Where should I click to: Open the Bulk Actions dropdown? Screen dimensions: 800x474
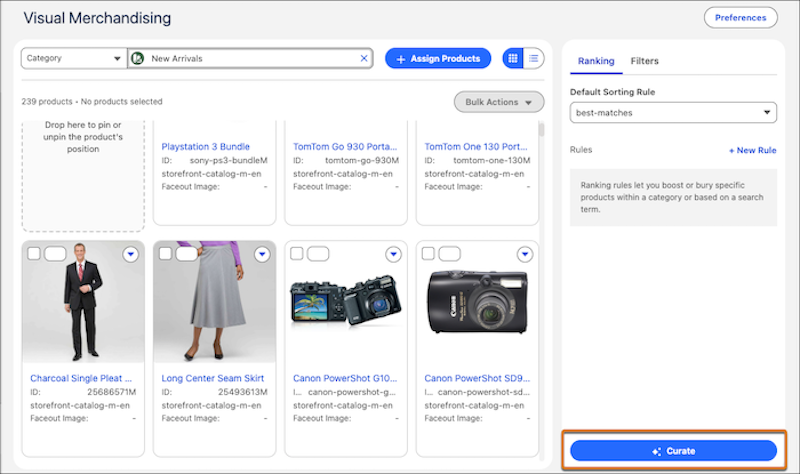click(499, 102)
